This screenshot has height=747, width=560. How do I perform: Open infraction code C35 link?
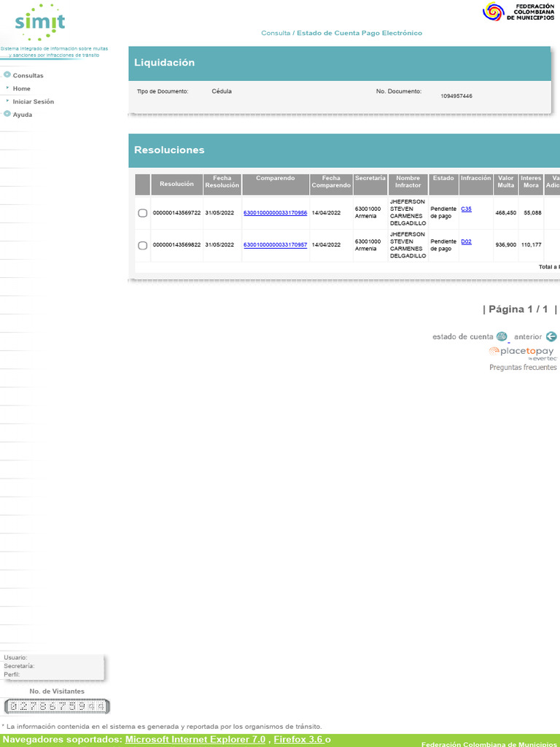pos(466,209)
